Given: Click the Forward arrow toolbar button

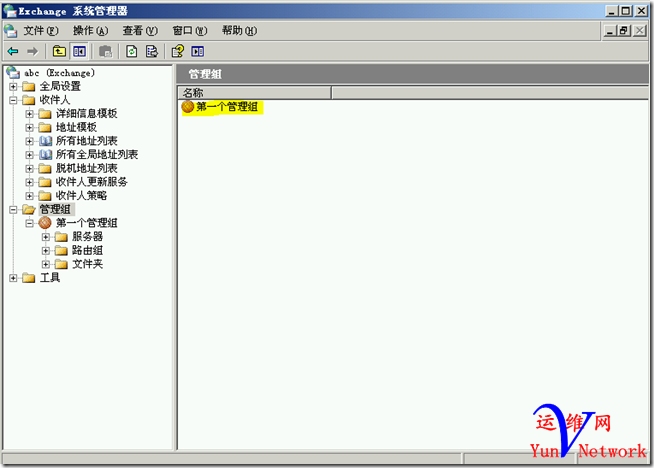Looking at the screenshot, I should (32, 51).
